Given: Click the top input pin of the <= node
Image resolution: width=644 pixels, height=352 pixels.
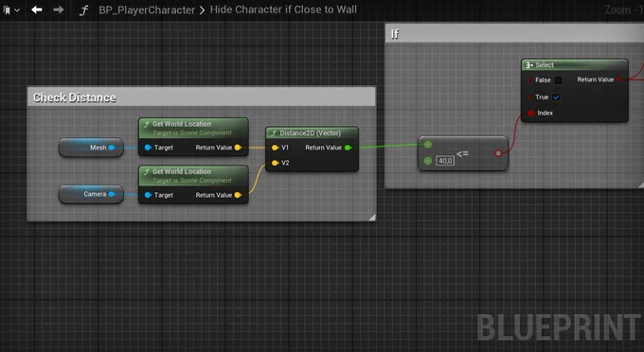Looking at the screenshot, I should point(427,145).
